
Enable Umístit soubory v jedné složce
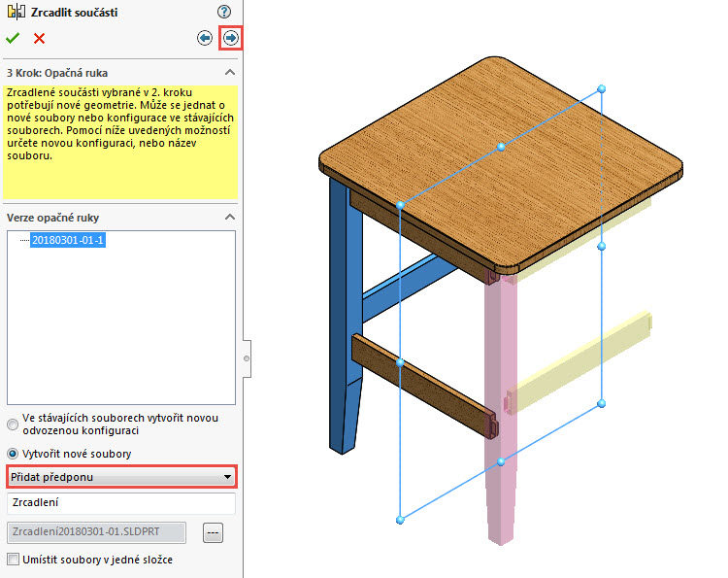click(x=13, y=559)
